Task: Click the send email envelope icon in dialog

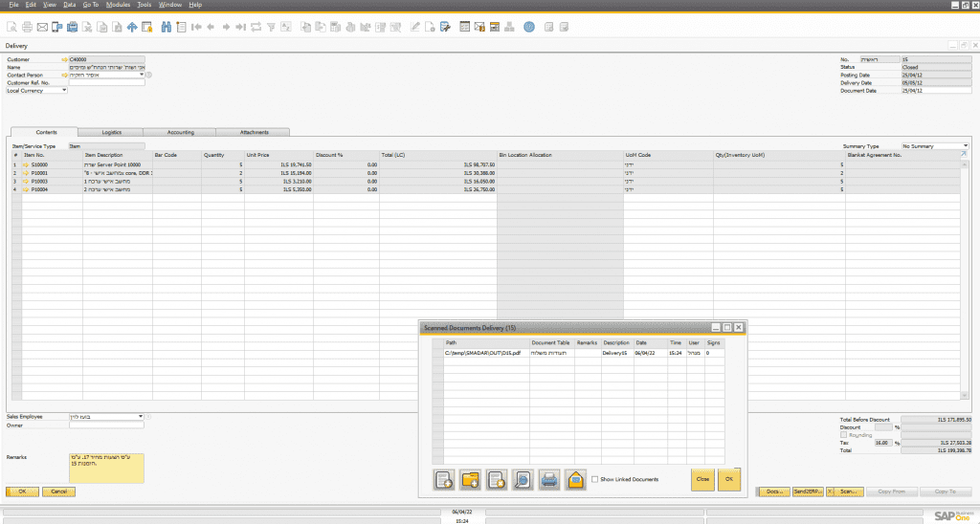Action: click(575, 479)
